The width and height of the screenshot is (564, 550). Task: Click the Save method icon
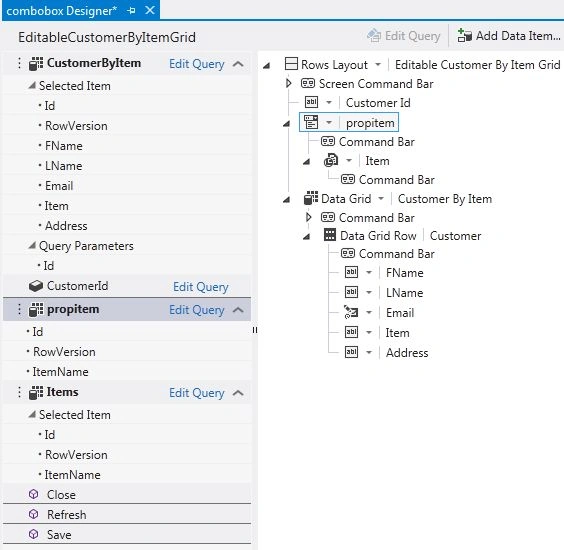pyautogui.click(x=33, y=534)
